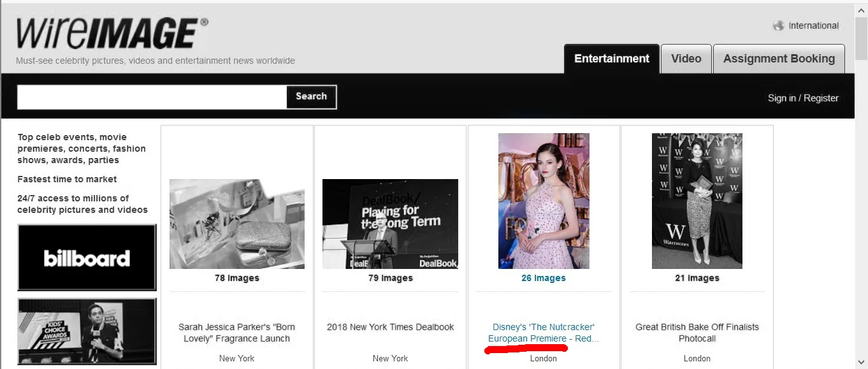Click the 78 Images link
Viewport: 868px width, 369px height.
coord(237,278)
